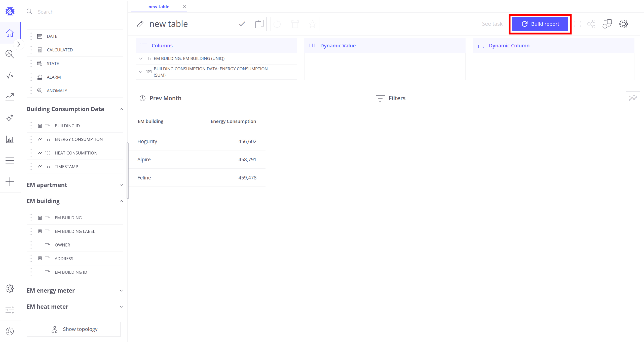Click the star favorite icon
This screenshot has width=644, height=342.
(x=313, y=24)
